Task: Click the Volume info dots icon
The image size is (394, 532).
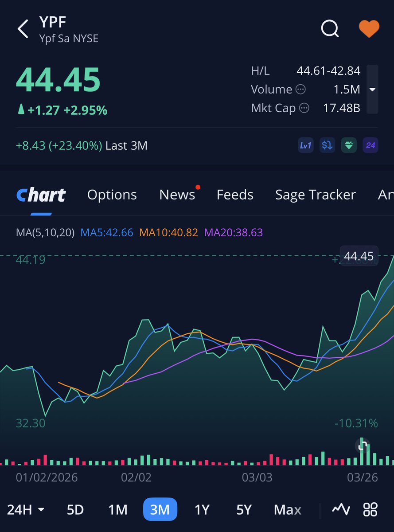Action: point(300,89)
